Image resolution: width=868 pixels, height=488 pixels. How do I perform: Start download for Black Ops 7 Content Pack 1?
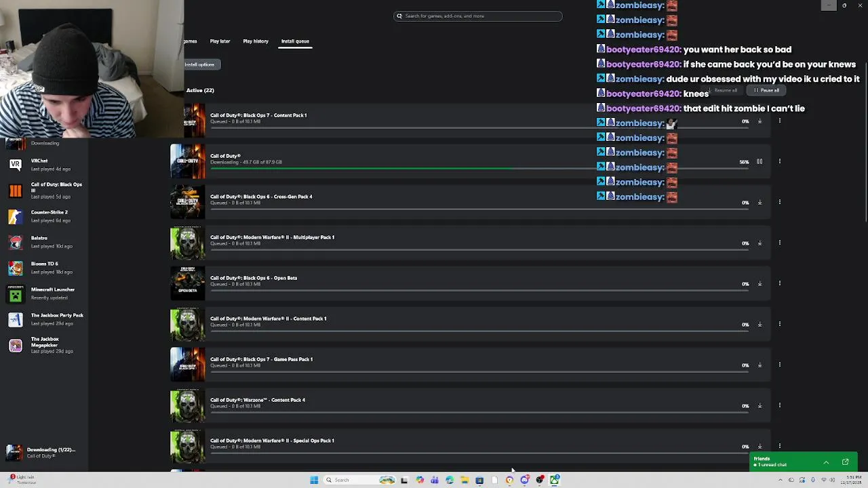coord(759,121)
